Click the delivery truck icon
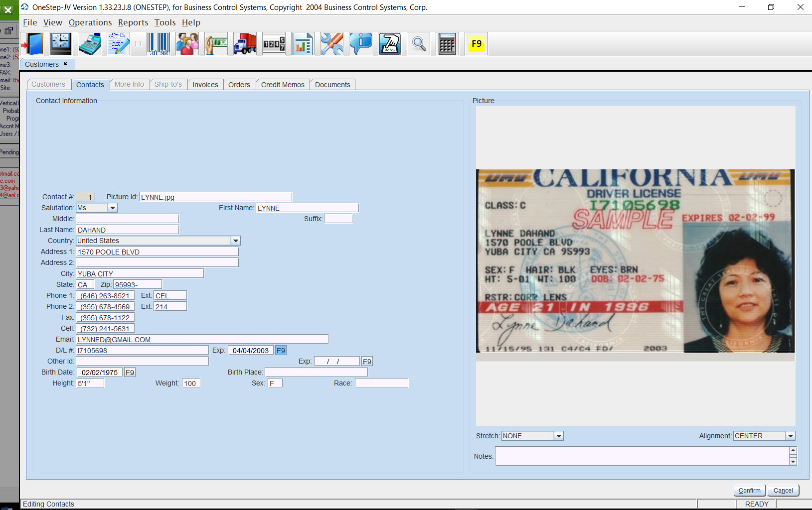812x510 pixels. 245,44
